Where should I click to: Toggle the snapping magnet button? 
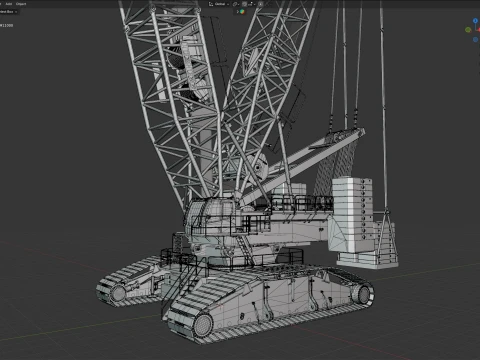[x=244, y=4]
